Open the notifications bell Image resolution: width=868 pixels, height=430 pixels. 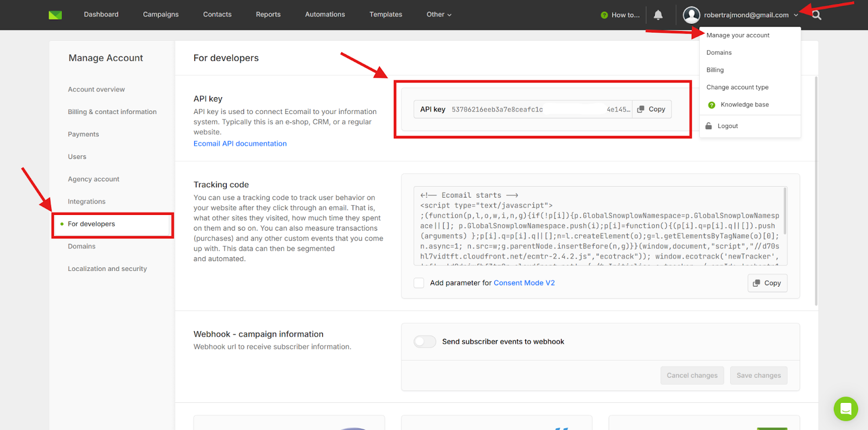pyautogui.click(x=658, y=15)
